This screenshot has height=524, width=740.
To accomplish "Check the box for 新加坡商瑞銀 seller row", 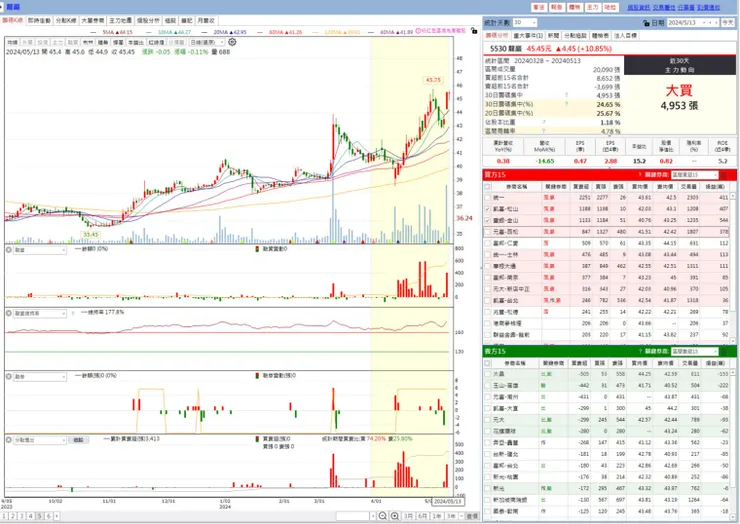I will (487, 500).
